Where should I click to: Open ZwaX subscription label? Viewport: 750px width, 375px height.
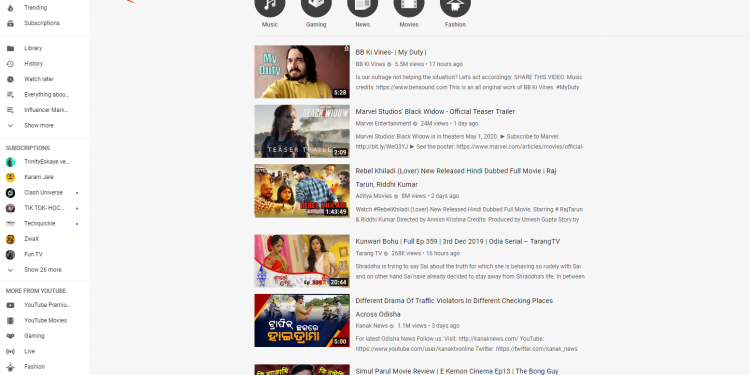(32, 239)
